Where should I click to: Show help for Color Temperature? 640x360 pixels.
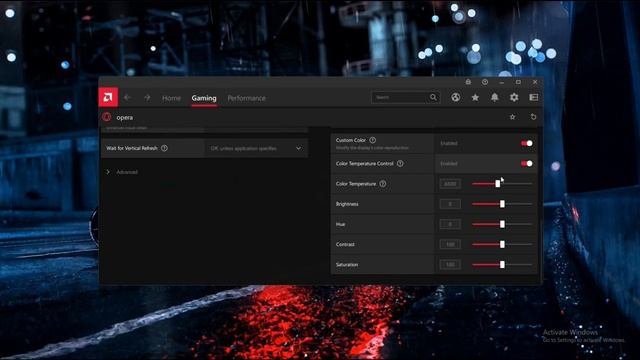click(382, 184)
